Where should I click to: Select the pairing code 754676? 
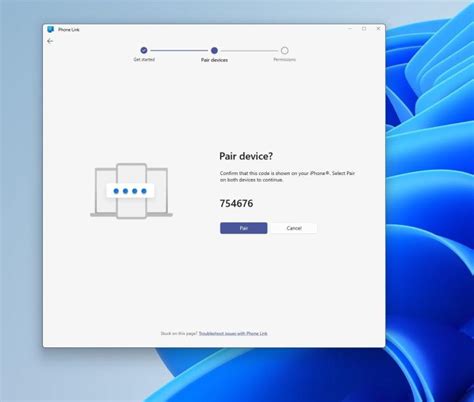[236, 203]
